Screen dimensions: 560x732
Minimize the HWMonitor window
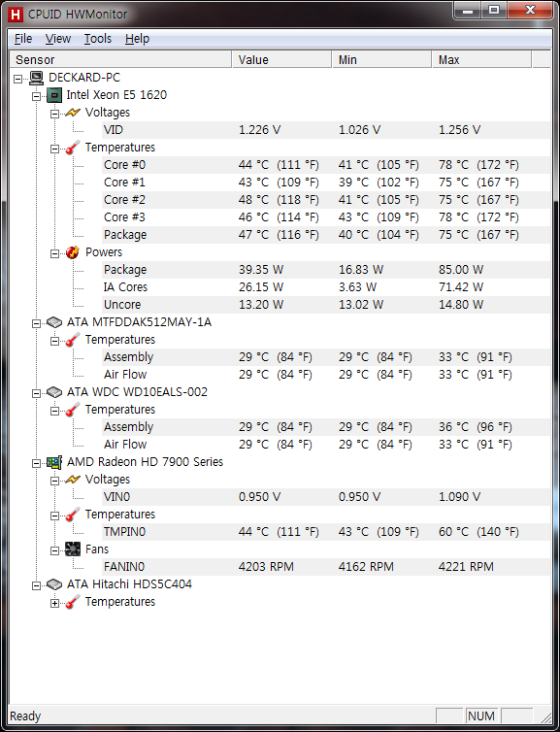469,12
